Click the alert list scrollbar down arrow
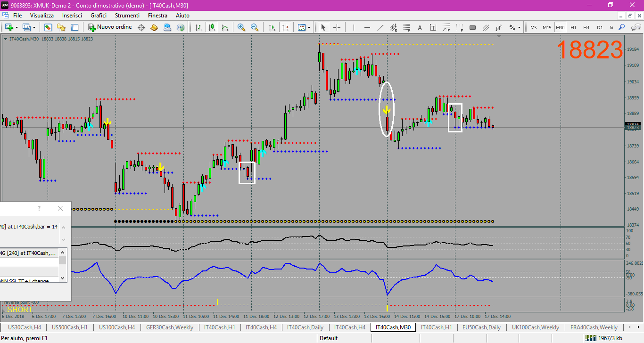The height and width of the screenshot is (343, 644). (62, 279)
